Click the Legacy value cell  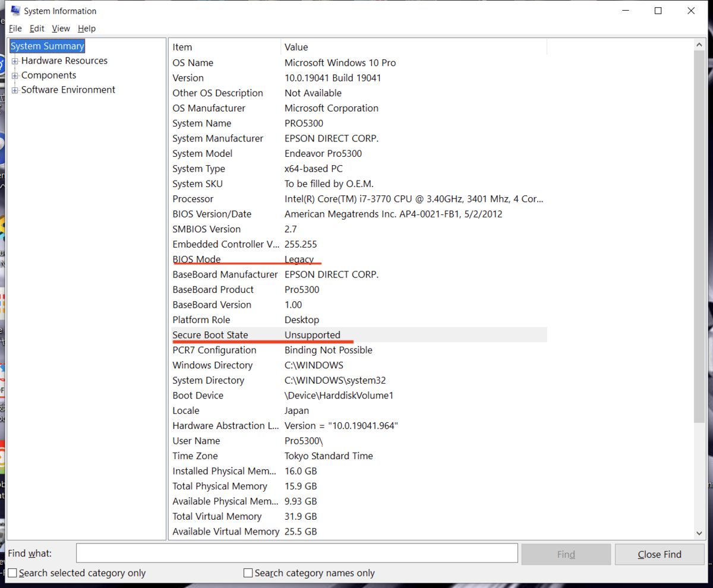[299, 260]
